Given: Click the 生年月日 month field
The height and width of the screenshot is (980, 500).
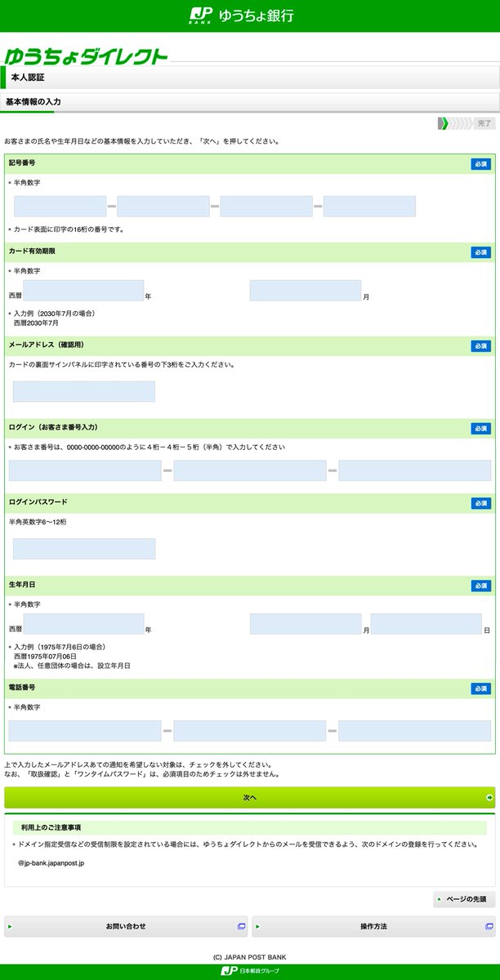Looking at the screenshot, I should tap(306, 624).
